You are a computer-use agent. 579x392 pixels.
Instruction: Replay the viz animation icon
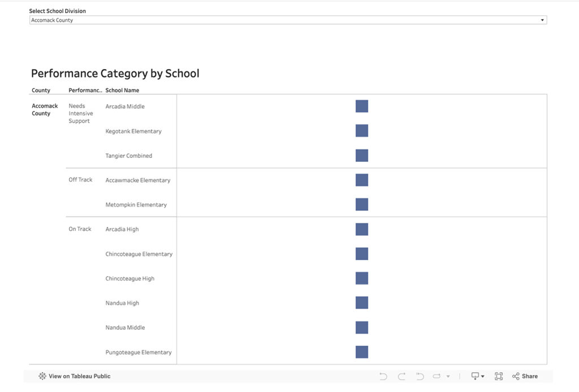436,376
